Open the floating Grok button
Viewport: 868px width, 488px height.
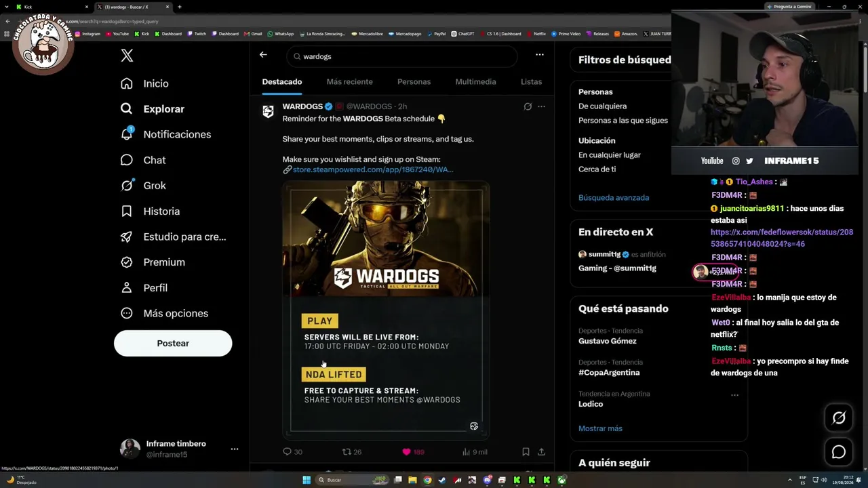point(839,418)
